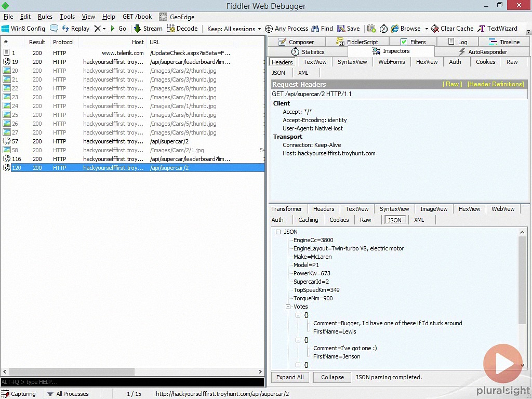
Task: Click the [Header Definitions] link
Action: tap(496, 84)
